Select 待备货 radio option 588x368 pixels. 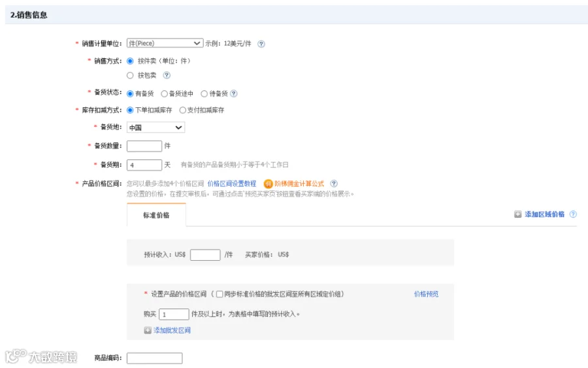tap(204, 93)
